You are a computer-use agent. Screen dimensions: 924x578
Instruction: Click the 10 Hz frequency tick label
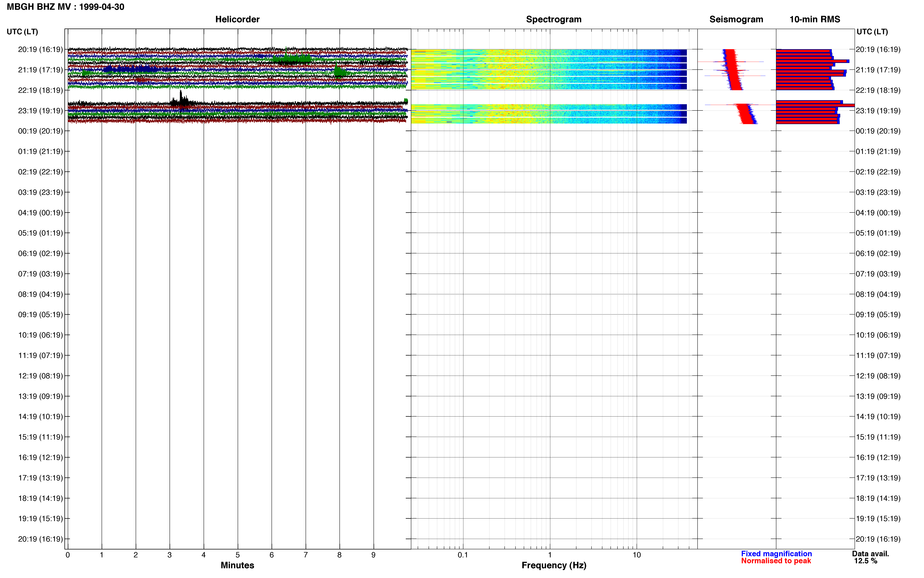point(637,555)
